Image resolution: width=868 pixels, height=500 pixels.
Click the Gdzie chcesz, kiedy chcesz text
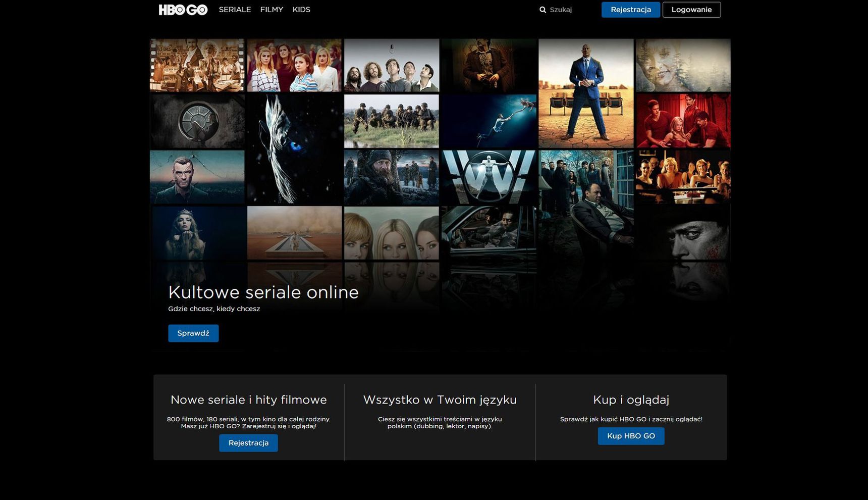(214, 309)
